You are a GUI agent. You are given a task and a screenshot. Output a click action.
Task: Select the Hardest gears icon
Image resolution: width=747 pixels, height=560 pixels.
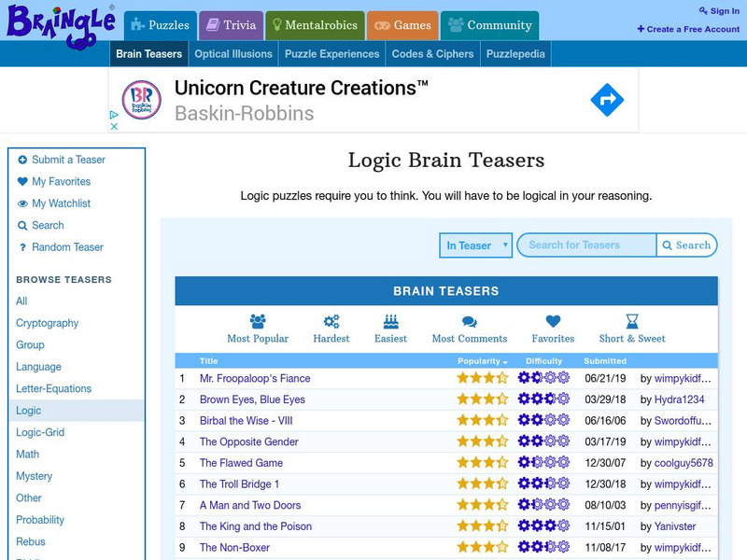pos(331,321)
